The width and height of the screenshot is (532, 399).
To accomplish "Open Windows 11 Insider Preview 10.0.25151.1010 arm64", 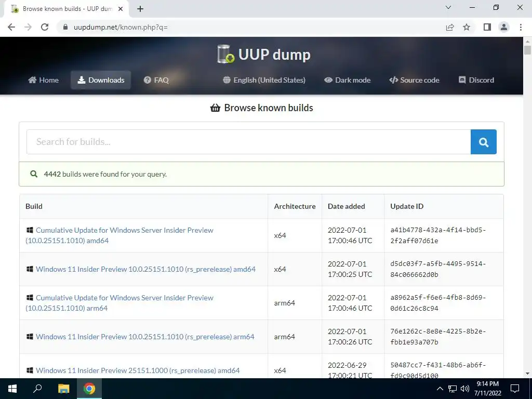I will [x=145, y=337].
